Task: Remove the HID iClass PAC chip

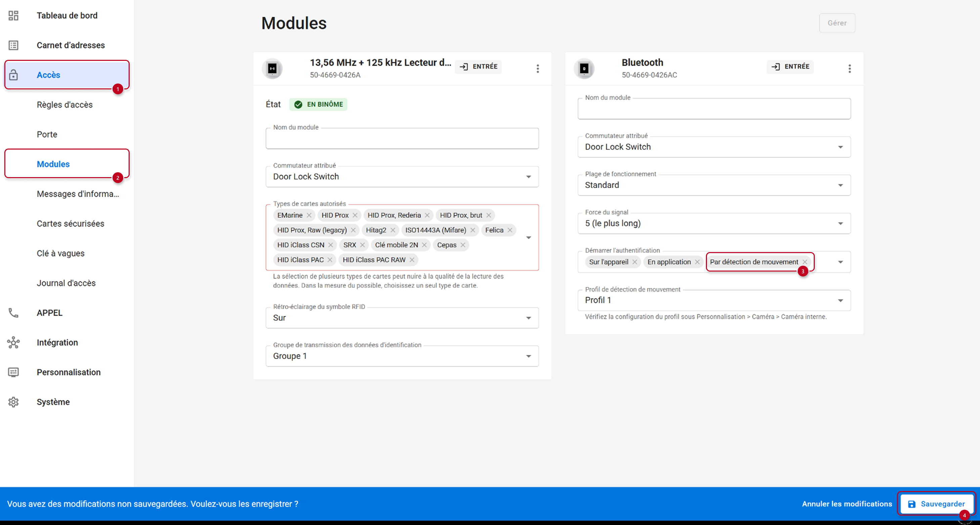Action: pyautogui.click(x=330, y=260)
